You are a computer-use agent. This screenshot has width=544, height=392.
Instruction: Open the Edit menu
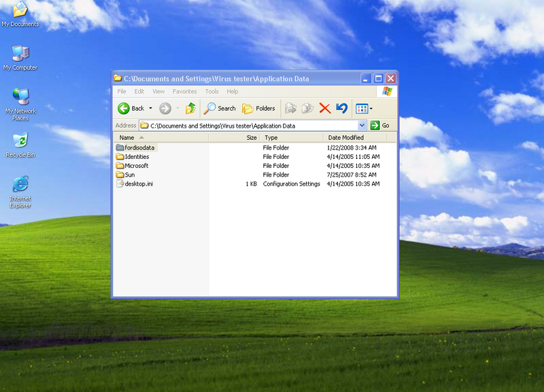click(139, 92)
